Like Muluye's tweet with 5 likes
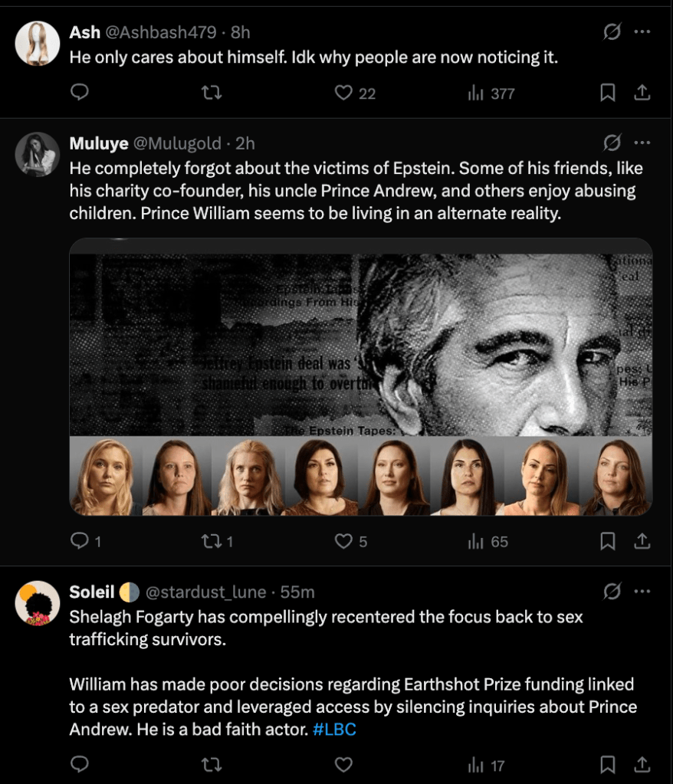The image size is (673, 784). tap(343, 541)
